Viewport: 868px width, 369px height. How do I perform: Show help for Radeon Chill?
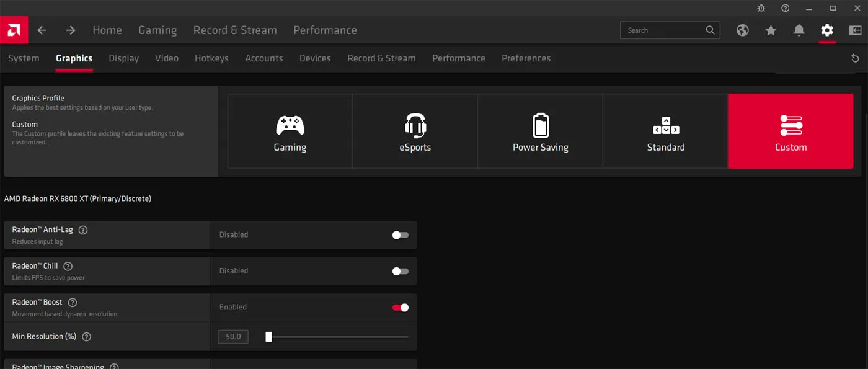[x=68, y=266]
